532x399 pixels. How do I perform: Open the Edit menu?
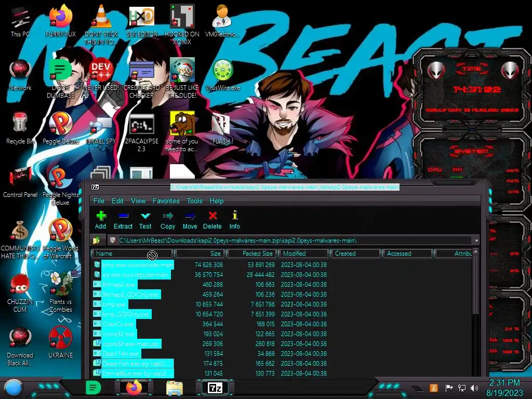117,201
